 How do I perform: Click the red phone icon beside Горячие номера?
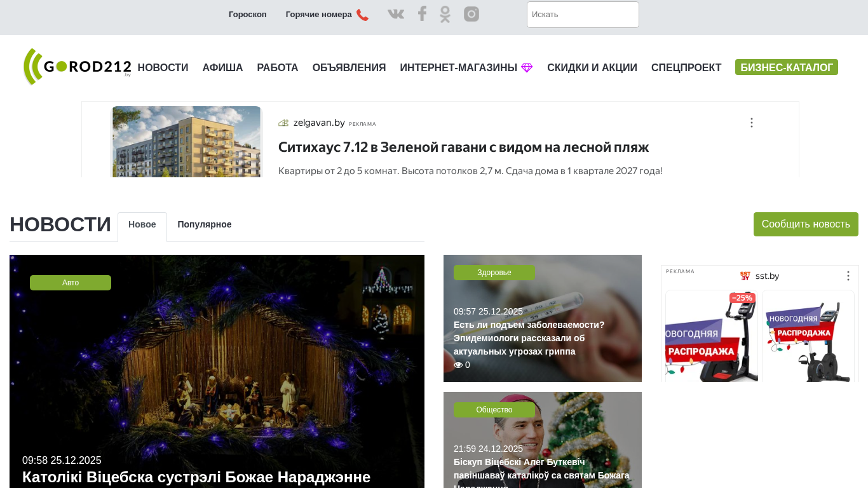tap(362, 15)
